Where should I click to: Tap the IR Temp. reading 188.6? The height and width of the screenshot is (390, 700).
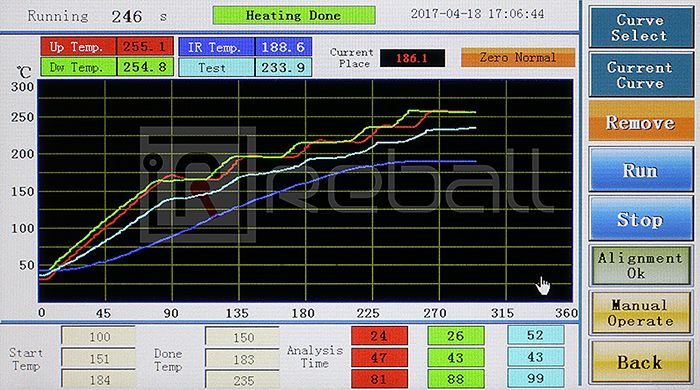point(283,47)
